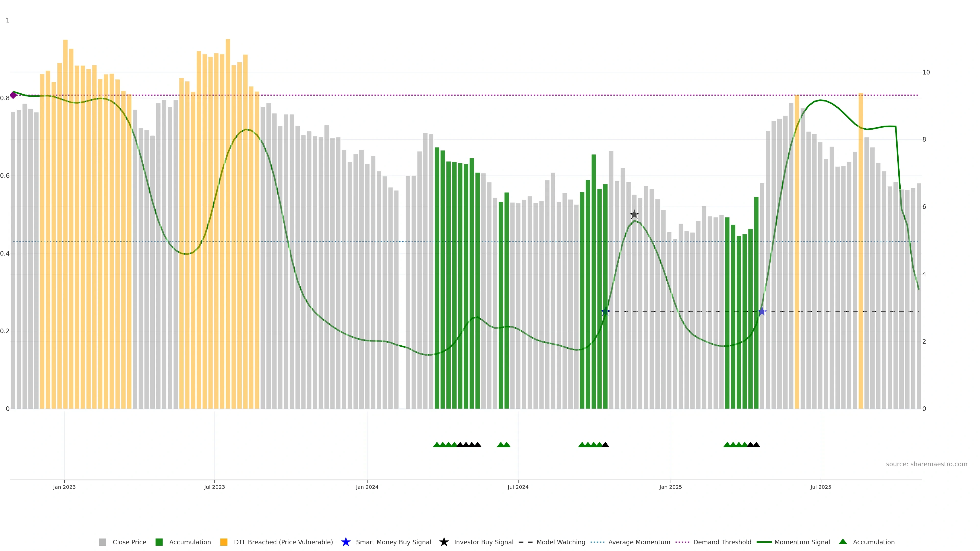
Task: Click the green Accumulation triangle icon in legend
Action: [x=843, y=542]
